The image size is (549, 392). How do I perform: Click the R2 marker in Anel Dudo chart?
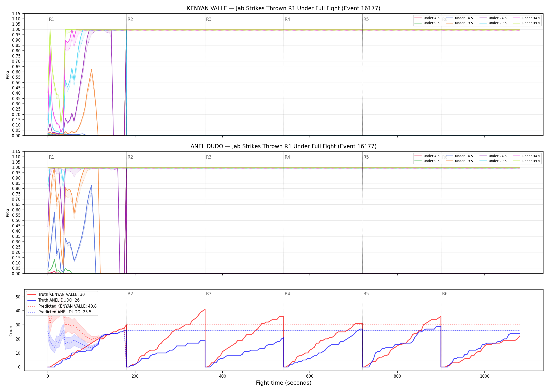[x=130, y=157]
